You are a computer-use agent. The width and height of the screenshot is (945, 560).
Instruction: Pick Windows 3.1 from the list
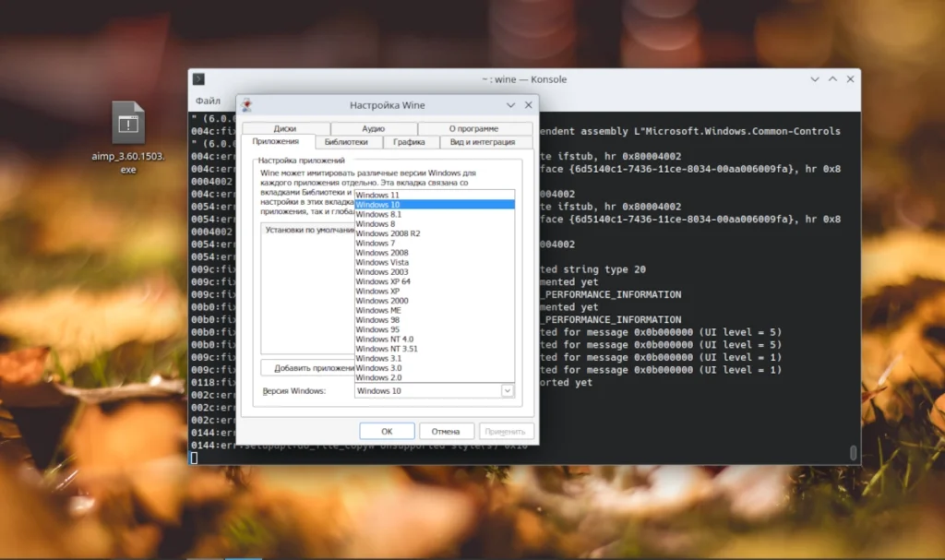(435, 359)
